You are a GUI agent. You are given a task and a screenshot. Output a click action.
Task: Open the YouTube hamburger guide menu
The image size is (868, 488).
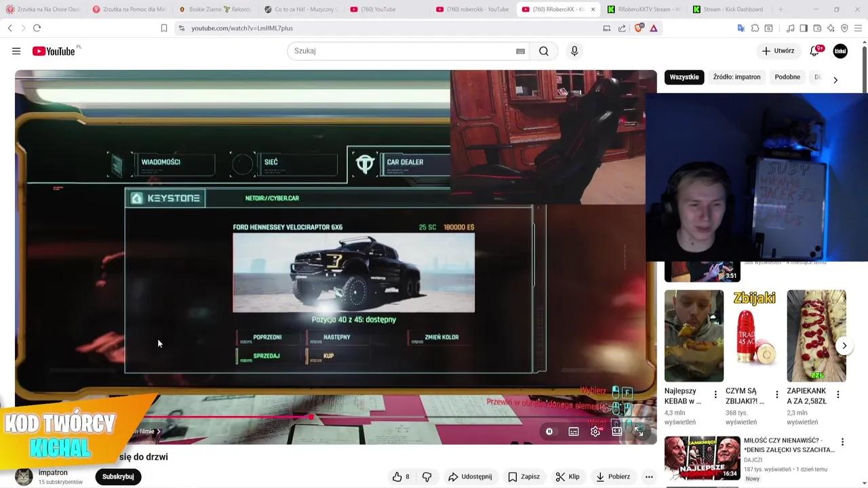coord(16,51)
